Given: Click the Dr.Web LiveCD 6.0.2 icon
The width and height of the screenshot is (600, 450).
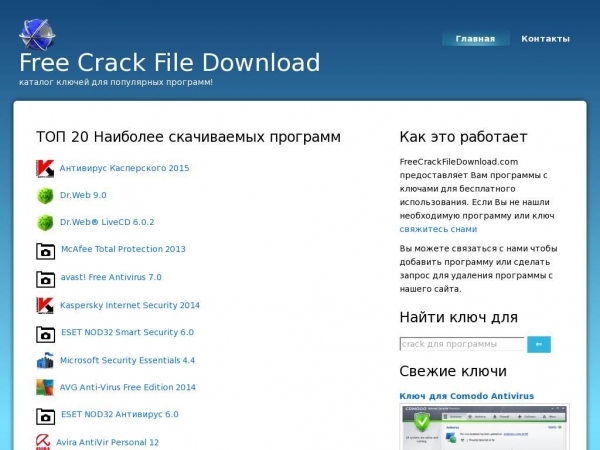Looking at the screenshot, I should click(45, 222).
